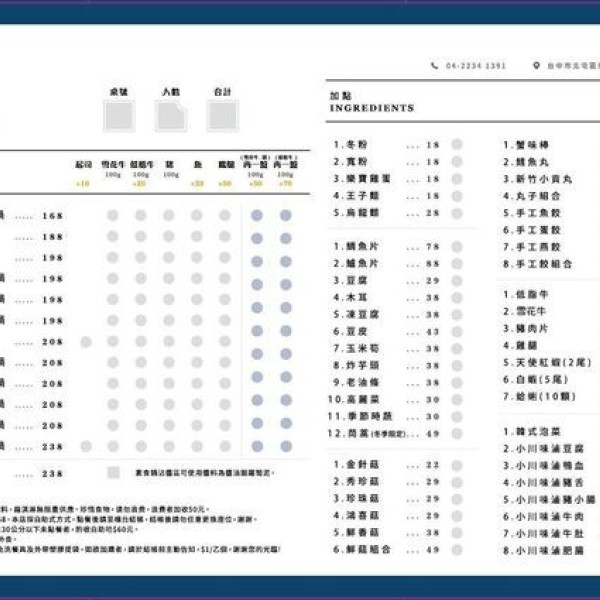The image size is (600, 600).
Task: Select the 鯛魚片 78 option circle
Action: (456, 246)
